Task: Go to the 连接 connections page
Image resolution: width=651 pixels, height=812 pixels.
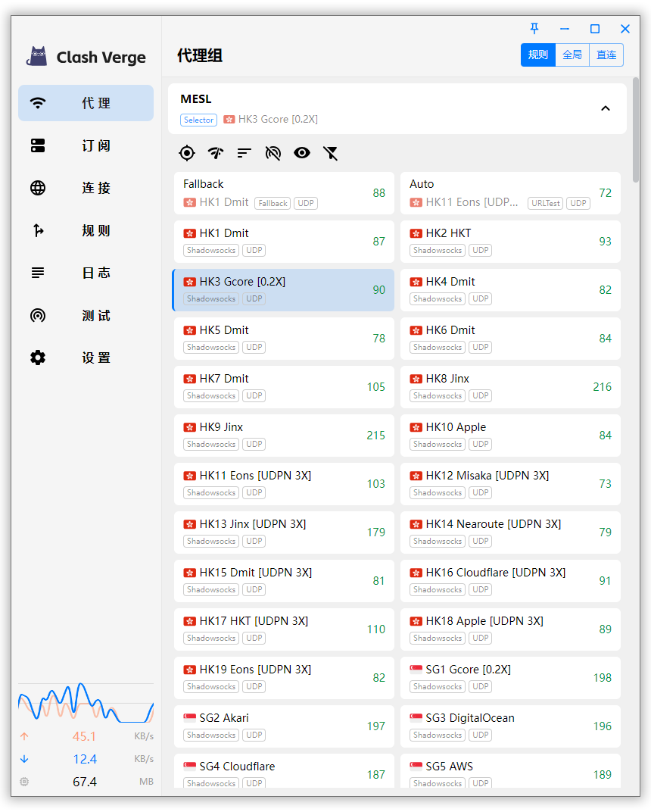Action: 86,188
